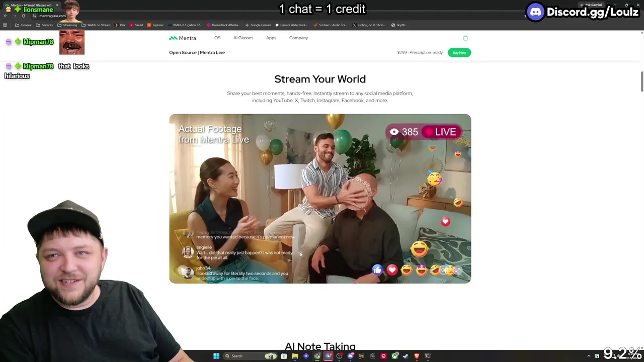Screen dimensions: 644x362
Task: Go back using browser back arrow
Action: coord(5,16)
